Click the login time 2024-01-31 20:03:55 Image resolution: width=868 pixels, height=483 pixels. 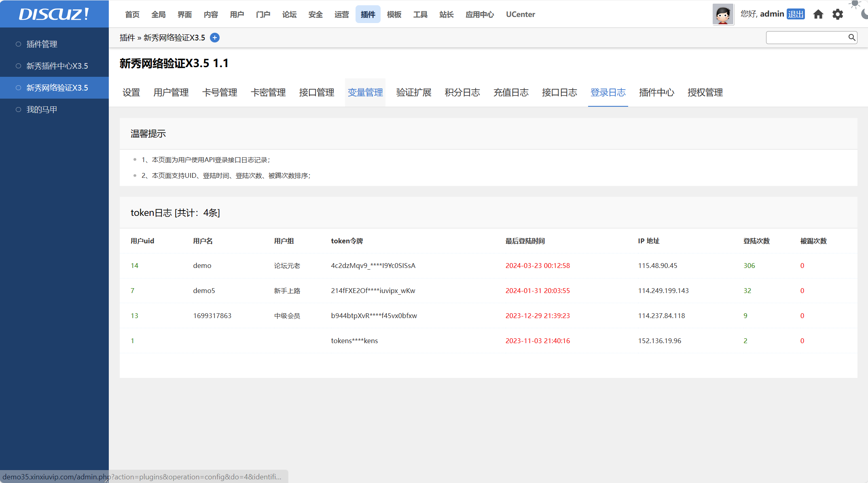click(x=538, y=291)
